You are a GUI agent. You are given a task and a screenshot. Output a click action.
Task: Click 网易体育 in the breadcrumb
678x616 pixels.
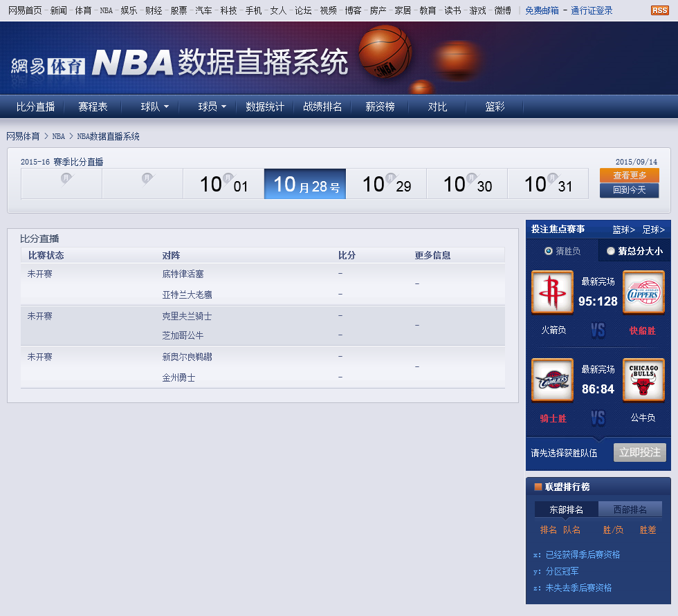point(23,136)
